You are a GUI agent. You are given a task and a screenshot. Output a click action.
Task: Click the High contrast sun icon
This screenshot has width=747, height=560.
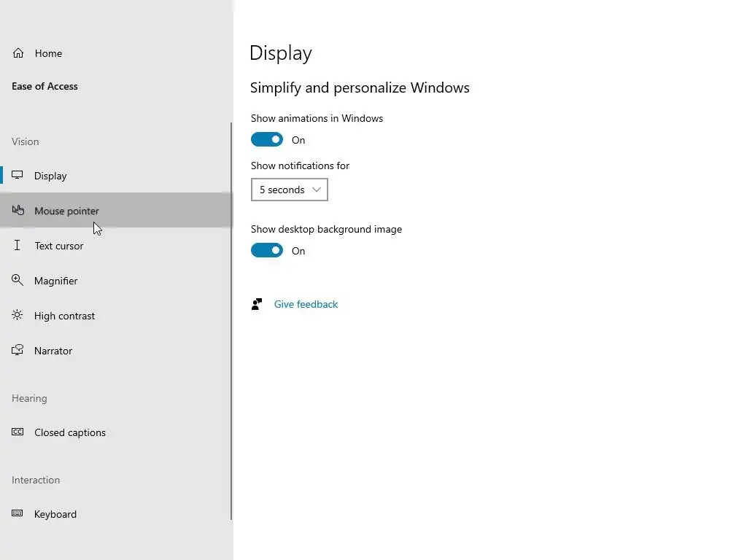[18, 315]
